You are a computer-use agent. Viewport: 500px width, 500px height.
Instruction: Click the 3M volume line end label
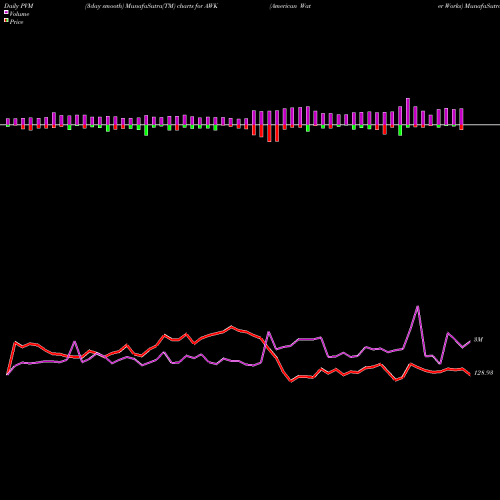[x=478, y=340]
